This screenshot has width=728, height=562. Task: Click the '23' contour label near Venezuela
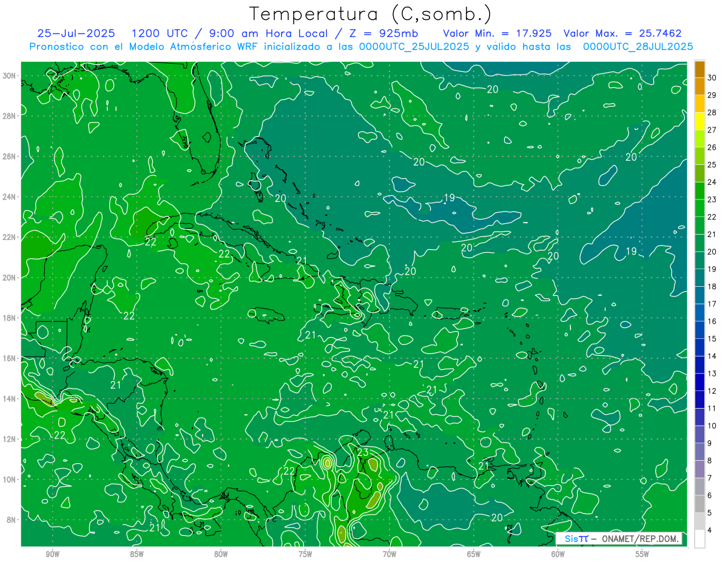pyautogui.click(x=363, y=452)
